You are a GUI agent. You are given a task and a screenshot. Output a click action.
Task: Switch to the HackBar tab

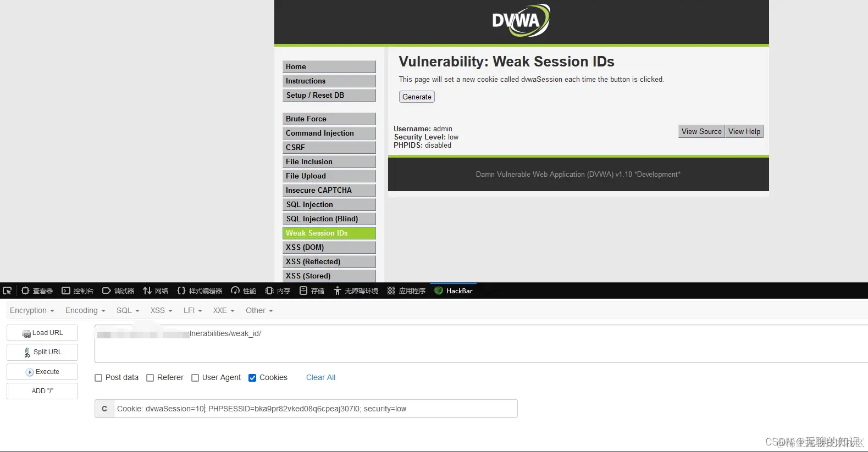454,291
